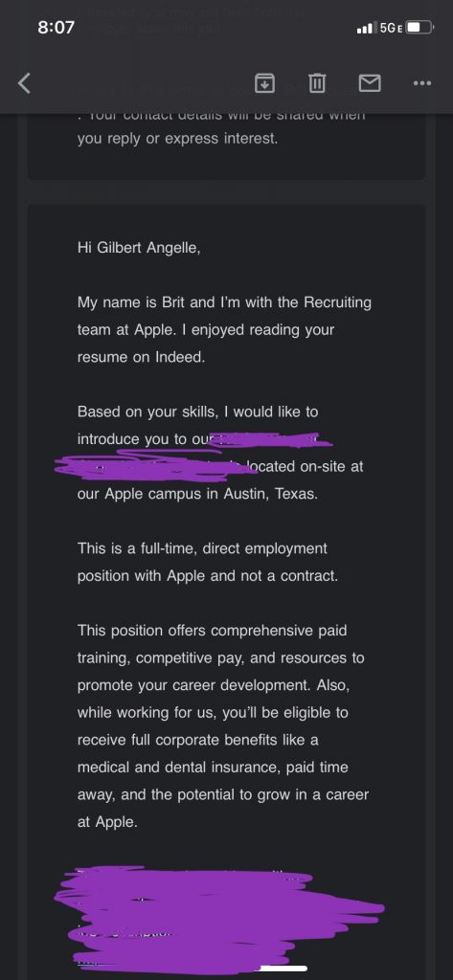This screenshot has height=980, width=453.
Task: Tap the "Based on your skills" line
Action: click(197, 412)
